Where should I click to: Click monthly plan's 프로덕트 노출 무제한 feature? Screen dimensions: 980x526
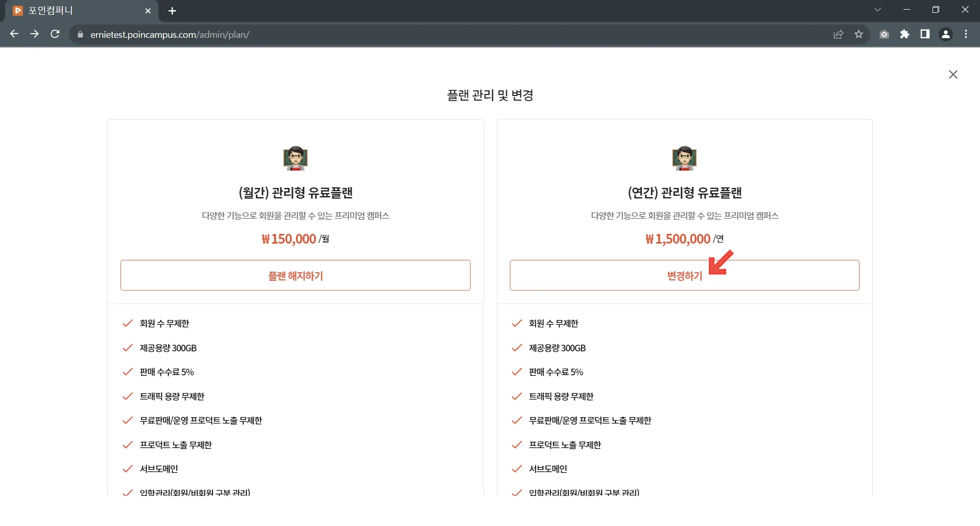[x=176, y=445]
